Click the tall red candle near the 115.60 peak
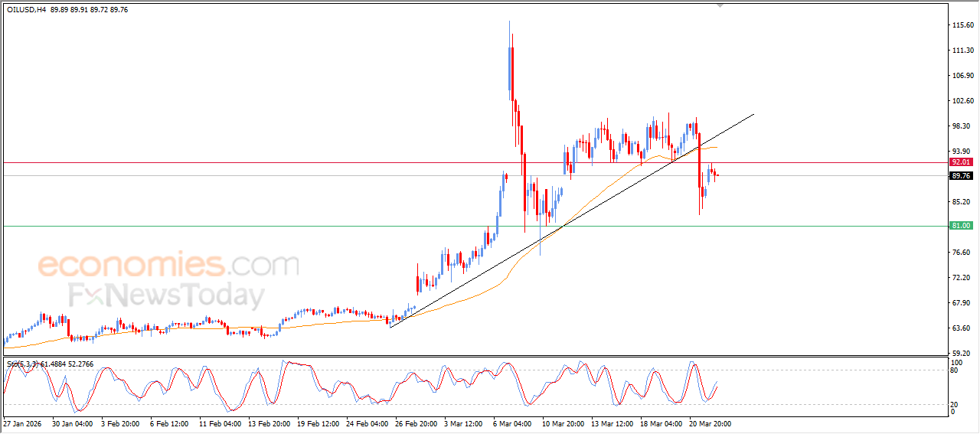The image size is (980, 434). [512, 73]
